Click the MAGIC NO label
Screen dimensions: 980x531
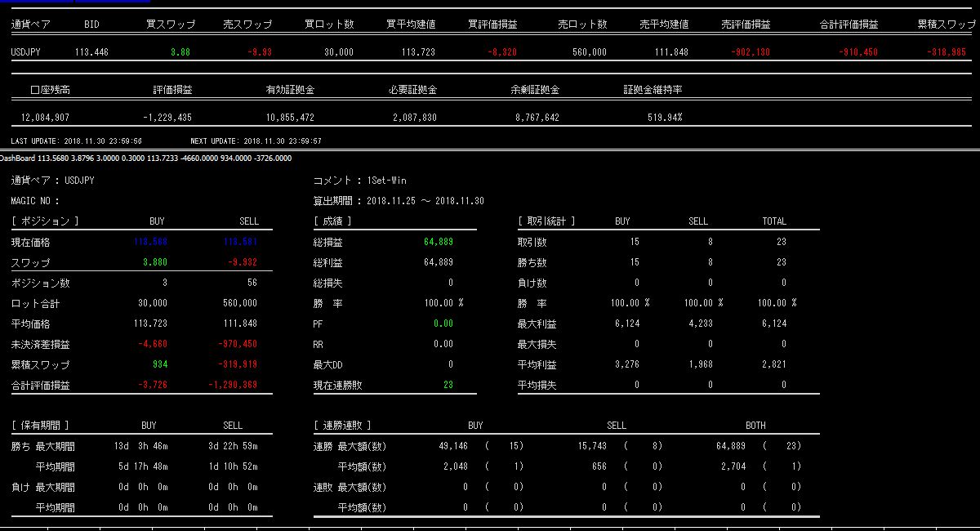pyautogui.click(x=35, y=201)
